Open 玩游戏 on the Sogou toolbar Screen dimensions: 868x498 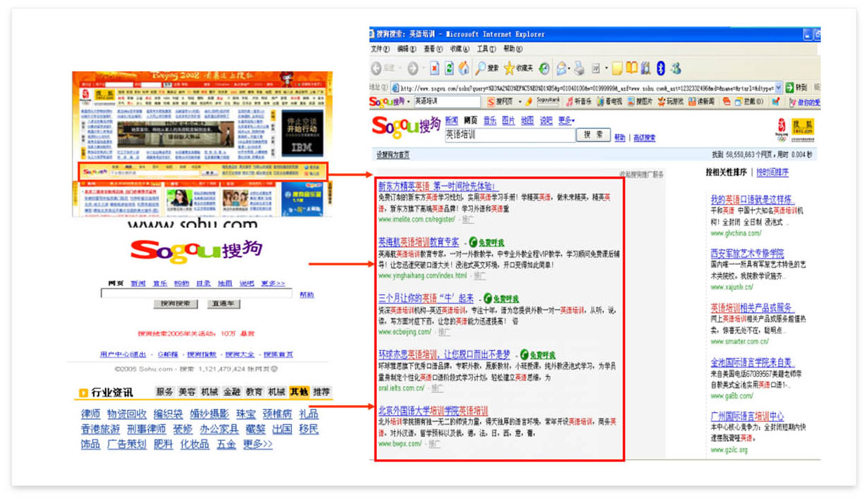pos(670,102)
